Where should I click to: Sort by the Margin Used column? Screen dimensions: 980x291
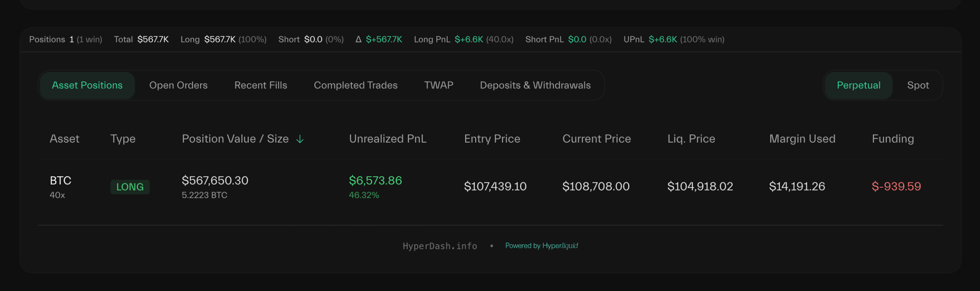click(802, 139)
